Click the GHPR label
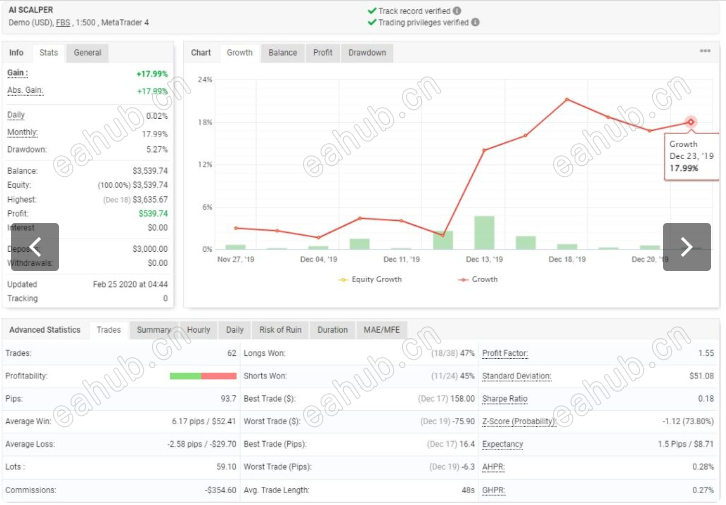This screenshot has width=726, height=505. coord(493,490)
